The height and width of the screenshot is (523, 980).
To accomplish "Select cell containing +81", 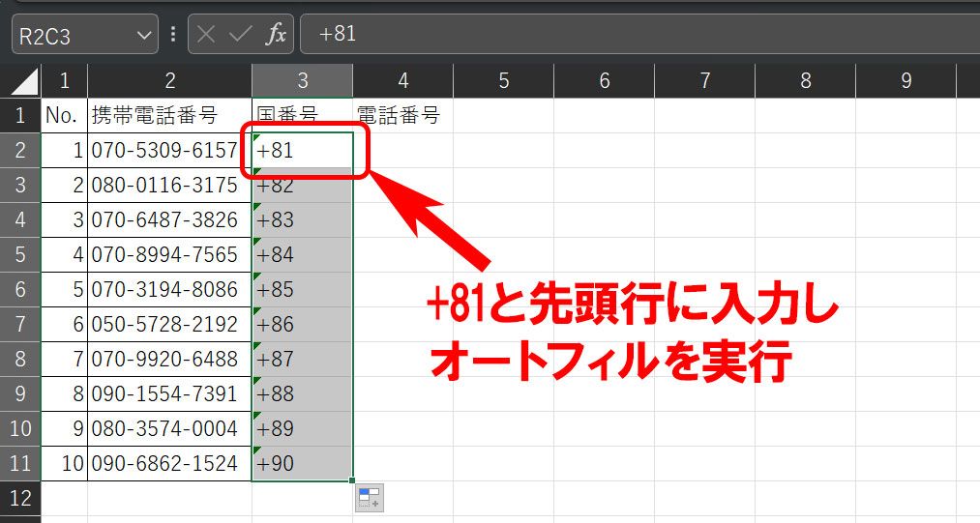I will coord(303,150).
